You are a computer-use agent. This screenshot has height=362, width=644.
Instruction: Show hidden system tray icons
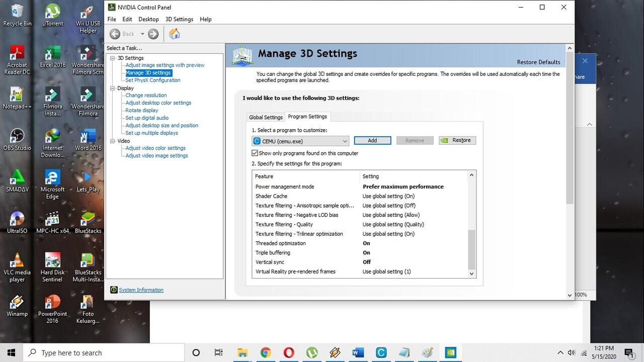tap(560, 352)
